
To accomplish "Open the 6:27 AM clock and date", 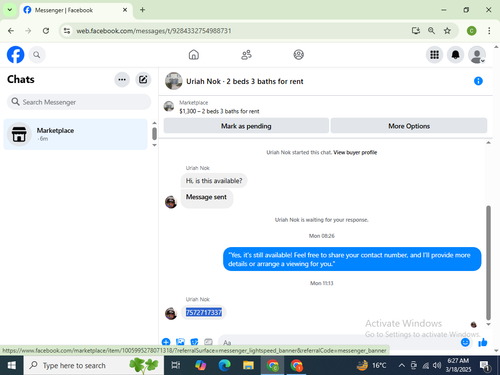I will point(458,365).
